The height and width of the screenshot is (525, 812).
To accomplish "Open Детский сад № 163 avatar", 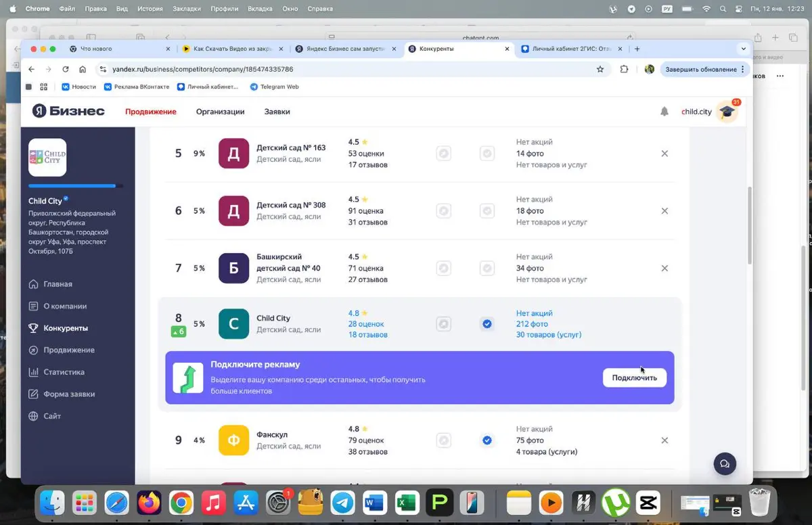I will pyautogui.click(x=233, y=154).
